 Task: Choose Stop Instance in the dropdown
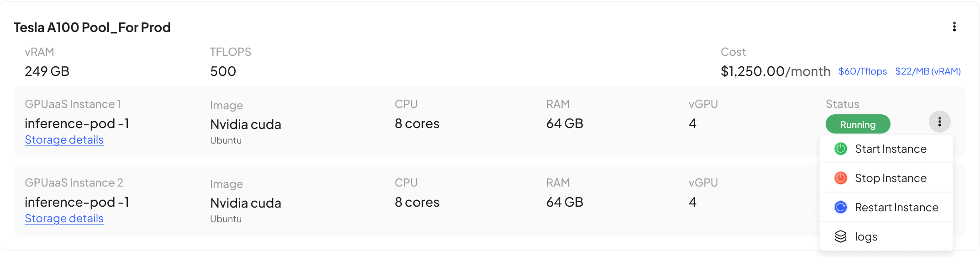coord(890,178)
